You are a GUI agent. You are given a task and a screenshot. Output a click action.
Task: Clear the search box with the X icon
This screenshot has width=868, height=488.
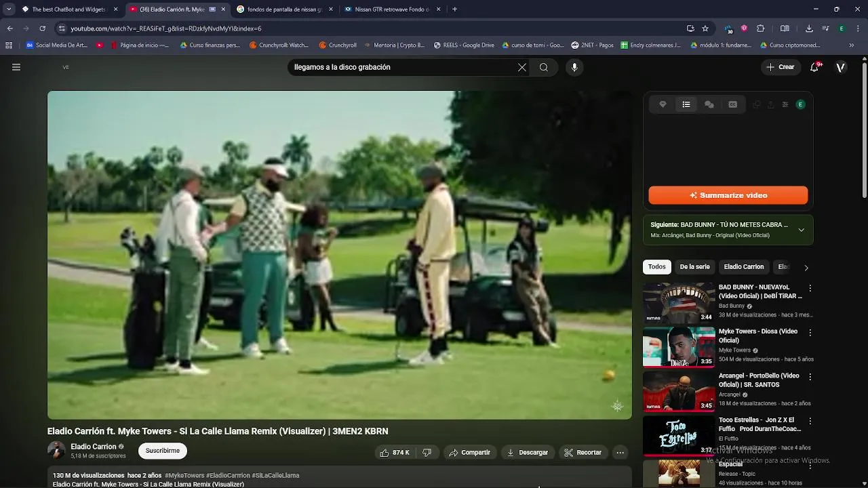click(x=522, y=67)
